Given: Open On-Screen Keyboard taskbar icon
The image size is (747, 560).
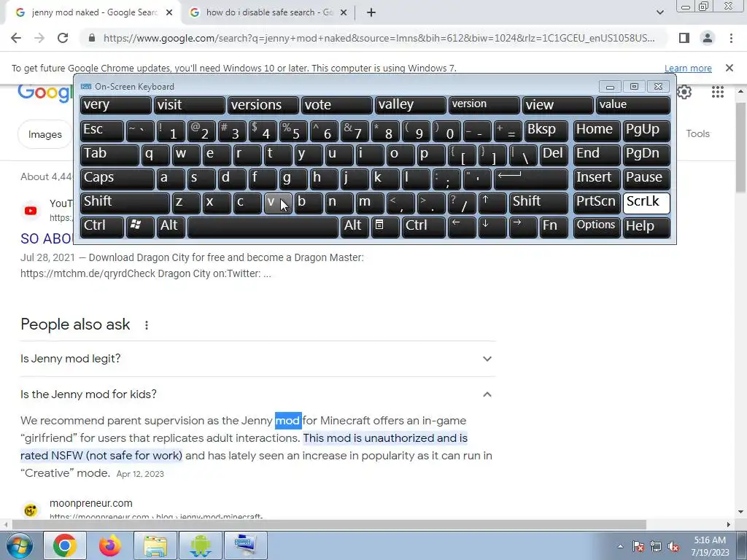Looking at the screenshot, I should (245, 545).
